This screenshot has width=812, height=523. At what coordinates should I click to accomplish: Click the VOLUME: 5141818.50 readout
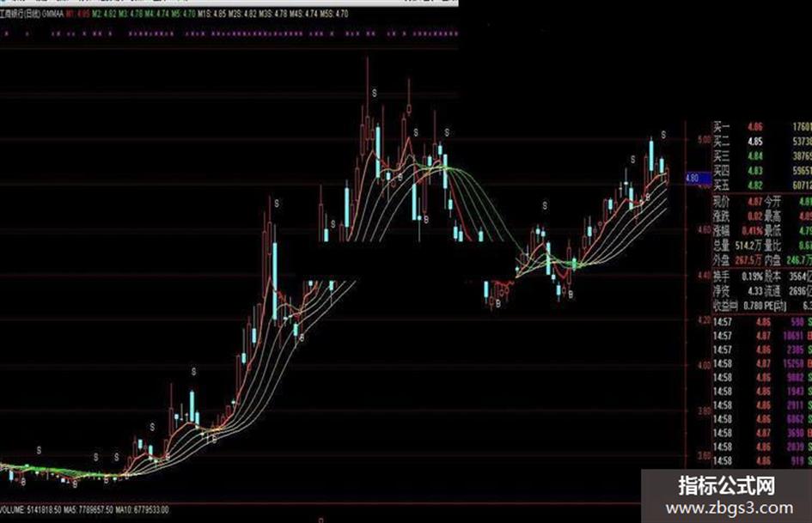point(31,510)
